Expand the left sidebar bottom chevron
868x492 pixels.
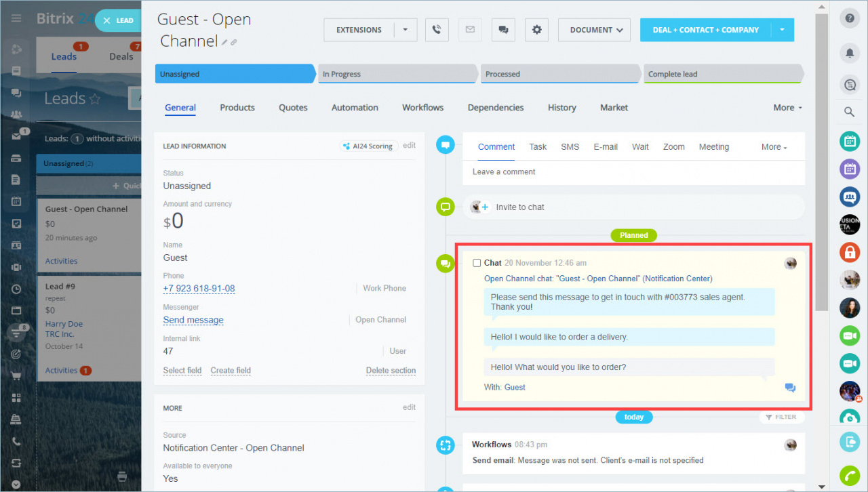[16, 484]
